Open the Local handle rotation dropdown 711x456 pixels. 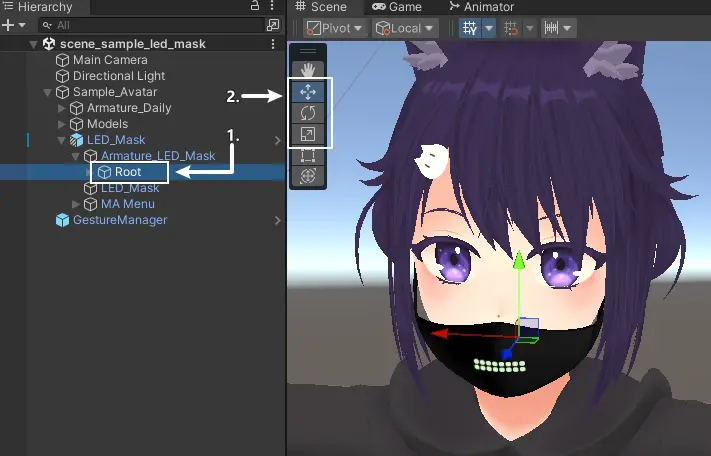(405, 29)
